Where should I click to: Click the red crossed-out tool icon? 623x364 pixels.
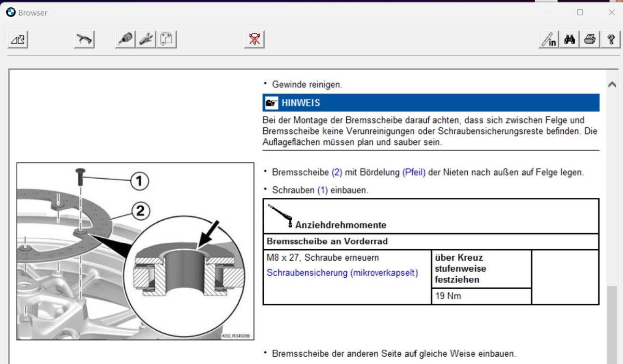tap(254, 39)
